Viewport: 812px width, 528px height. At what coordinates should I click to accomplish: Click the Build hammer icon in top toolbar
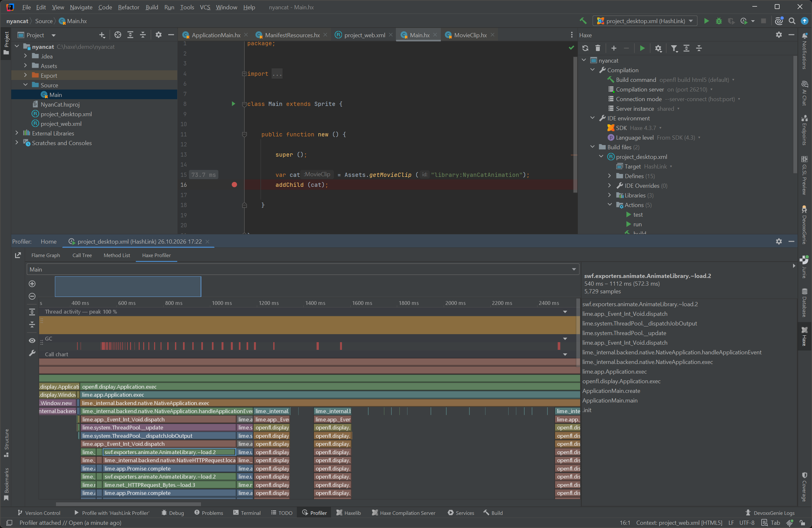583,21
